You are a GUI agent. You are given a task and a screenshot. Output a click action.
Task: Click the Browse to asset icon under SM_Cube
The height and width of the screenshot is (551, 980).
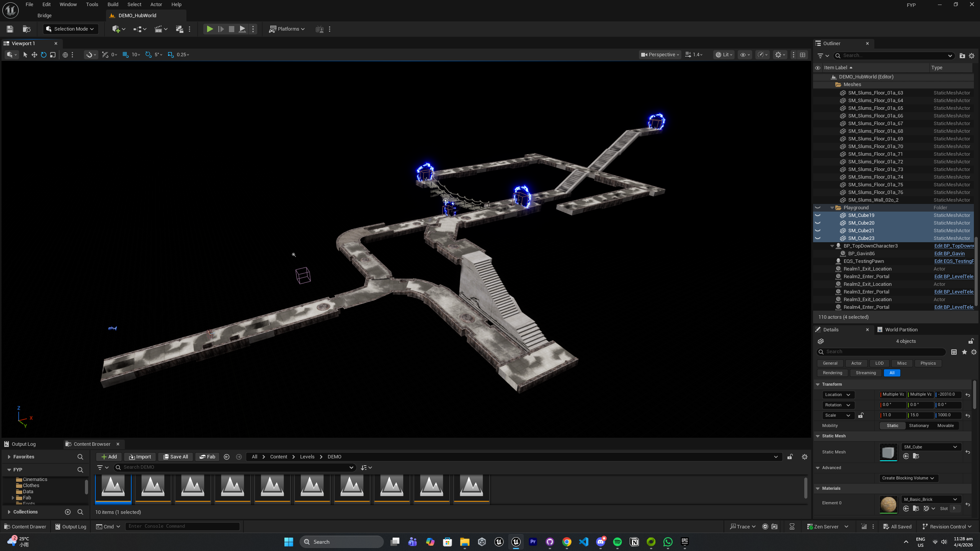916,456
